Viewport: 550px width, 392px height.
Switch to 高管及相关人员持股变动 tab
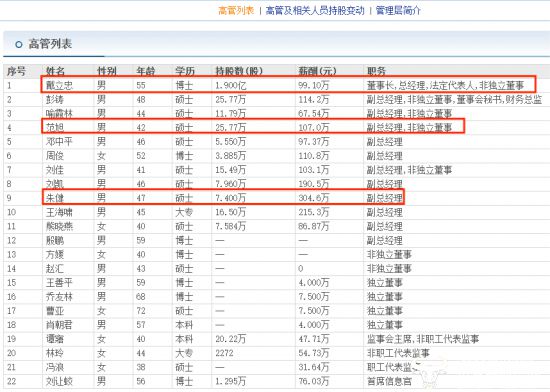click(315, 11)
